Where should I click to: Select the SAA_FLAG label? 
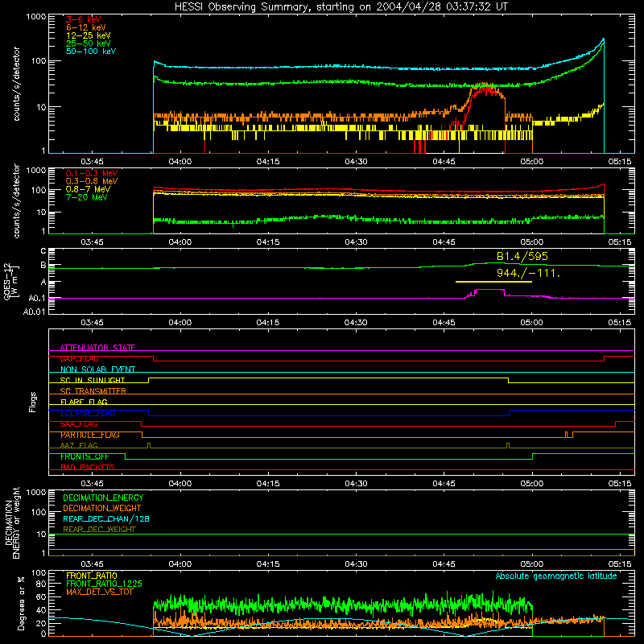tap(79, 424)
